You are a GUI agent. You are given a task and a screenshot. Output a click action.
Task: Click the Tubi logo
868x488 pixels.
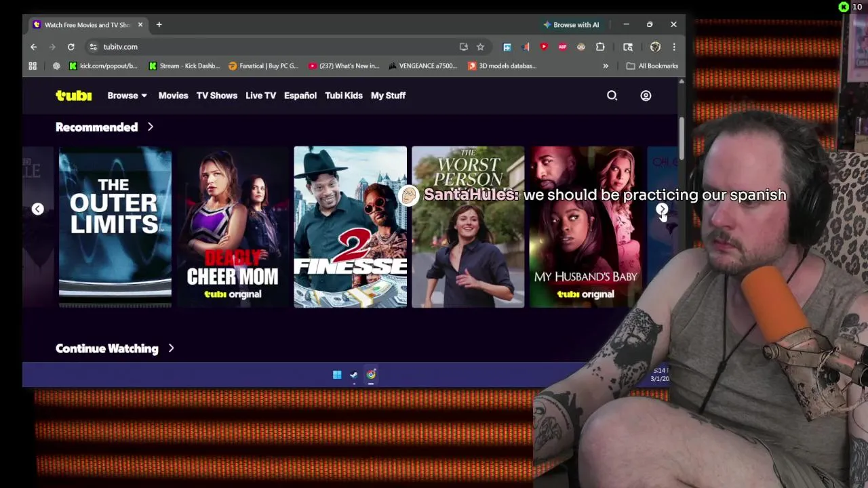(73, 96)
